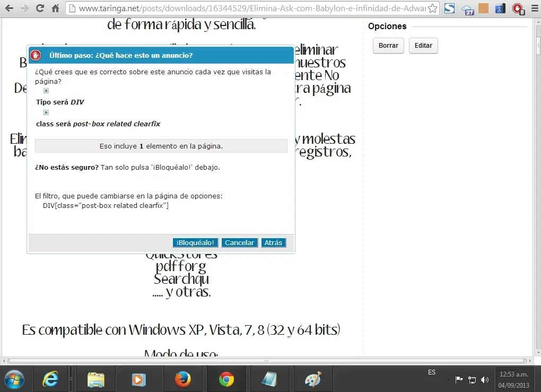The width and height of the screenshot is (541, 392).
Task: Toggle 'class será post-box related clearfix' checkbox
Action: tap(46, 112)
